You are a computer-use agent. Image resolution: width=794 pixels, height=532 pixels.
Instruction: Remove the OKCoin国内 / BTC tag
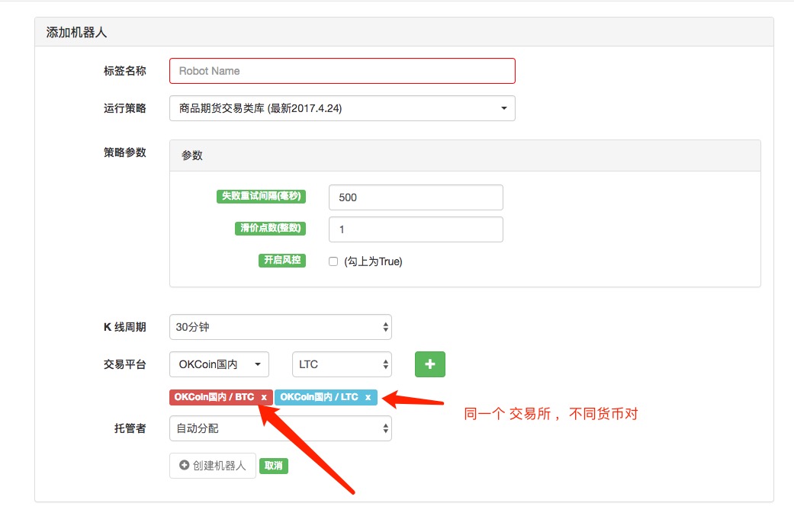(264, 397)
